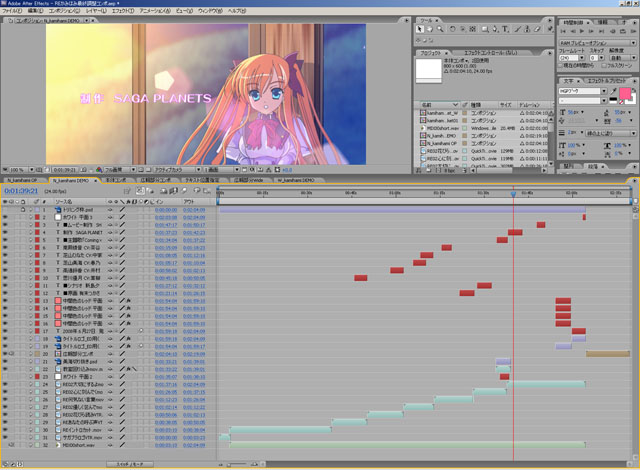Hide layer 4 制作 SAGA PLANET eye

pos(5,233)
